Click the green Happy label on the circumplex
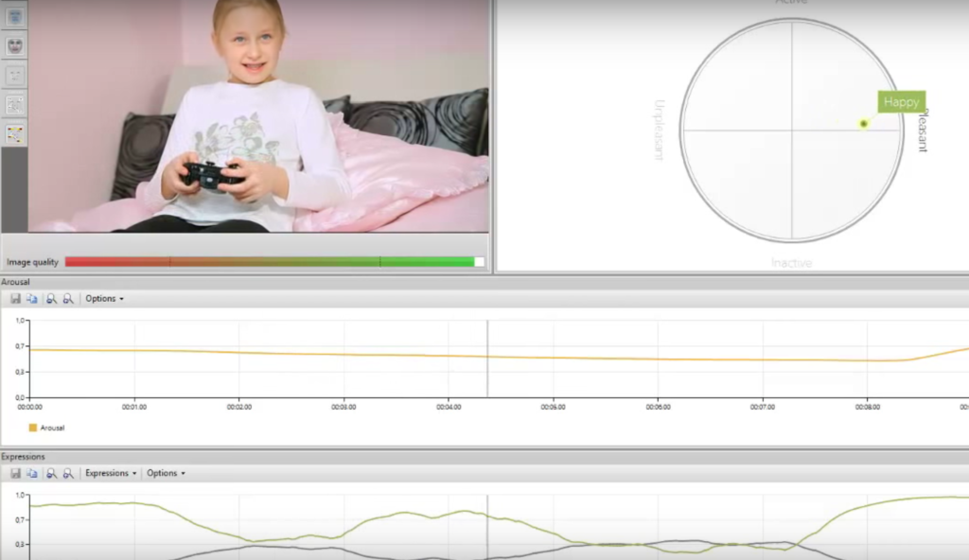 pos(901,102)
